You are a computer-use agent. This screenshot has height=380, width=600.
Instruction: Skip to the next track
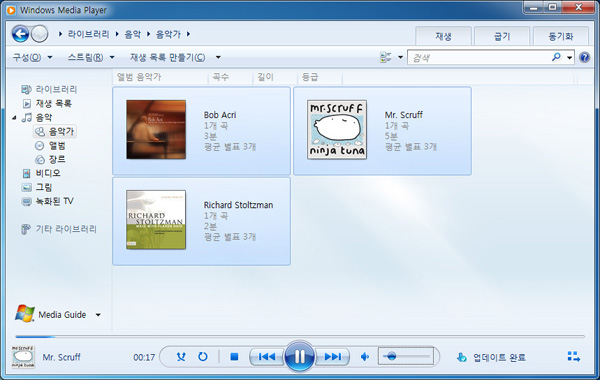(333, 357)
